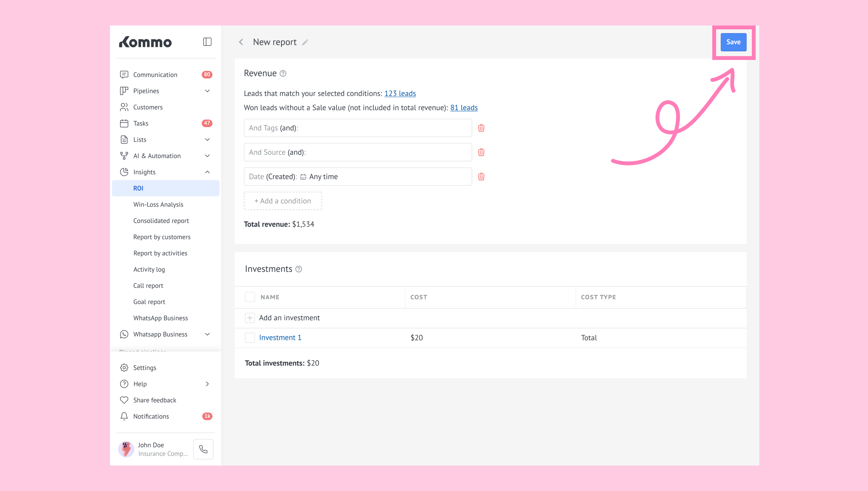Viewport: 868px width, 491px height.
Task: Expand the AI & Automation chevron
Action: [x=207, y=156]
